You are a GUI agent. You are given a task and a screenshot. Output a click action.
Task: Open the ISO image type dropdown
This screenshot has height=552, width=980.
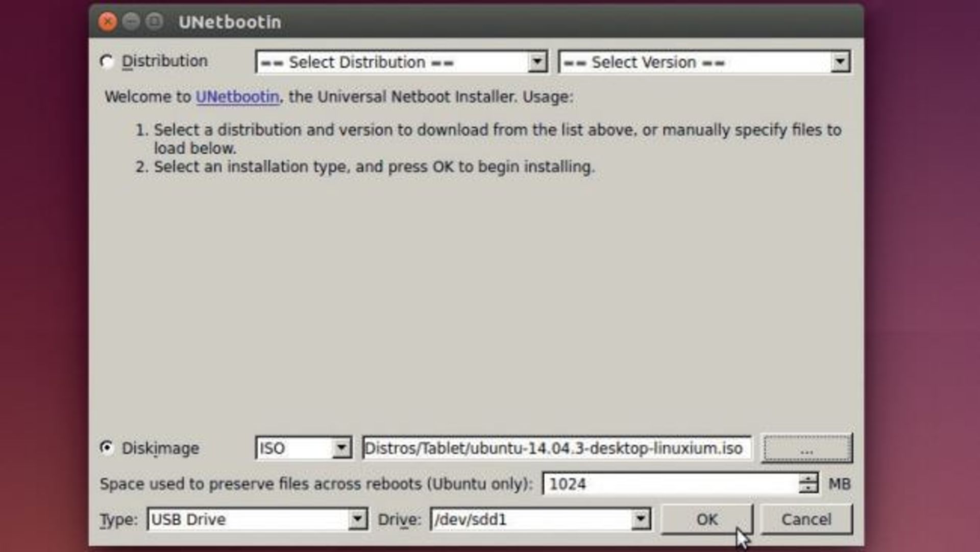click(303, 448)
